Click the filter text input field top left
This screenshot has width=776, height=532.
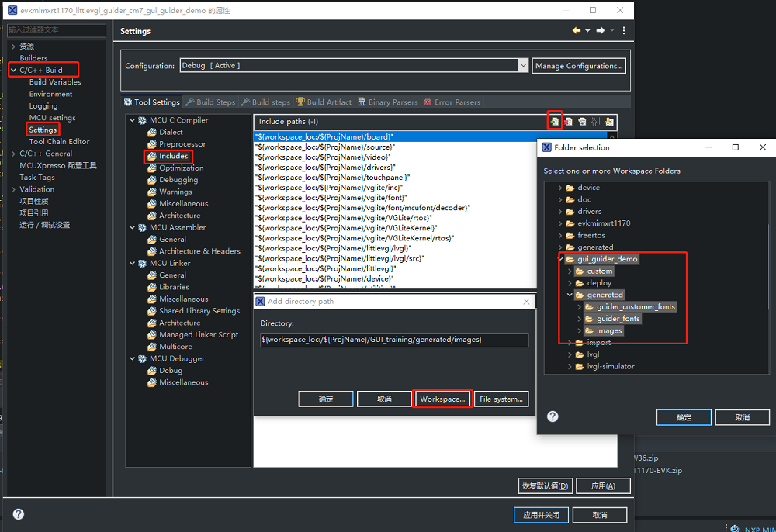(x=56, y=30)
